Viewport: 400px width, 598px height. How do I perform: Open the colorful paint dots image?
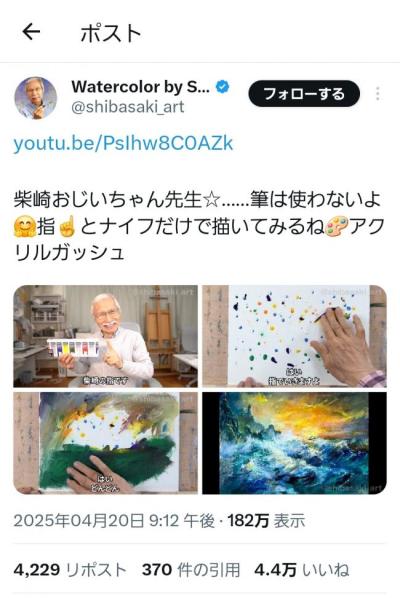pyautogui.click(x=294, y=336)
